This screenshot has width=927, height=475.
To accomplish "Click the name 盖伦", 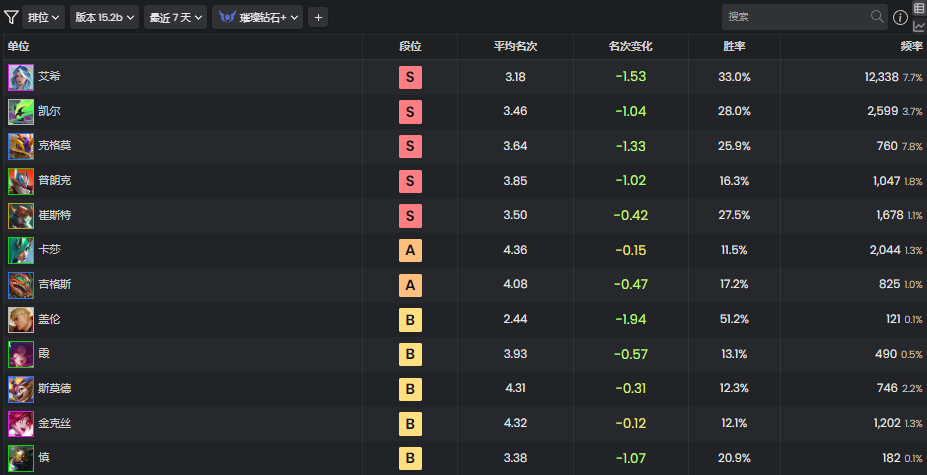I will 49,319.
